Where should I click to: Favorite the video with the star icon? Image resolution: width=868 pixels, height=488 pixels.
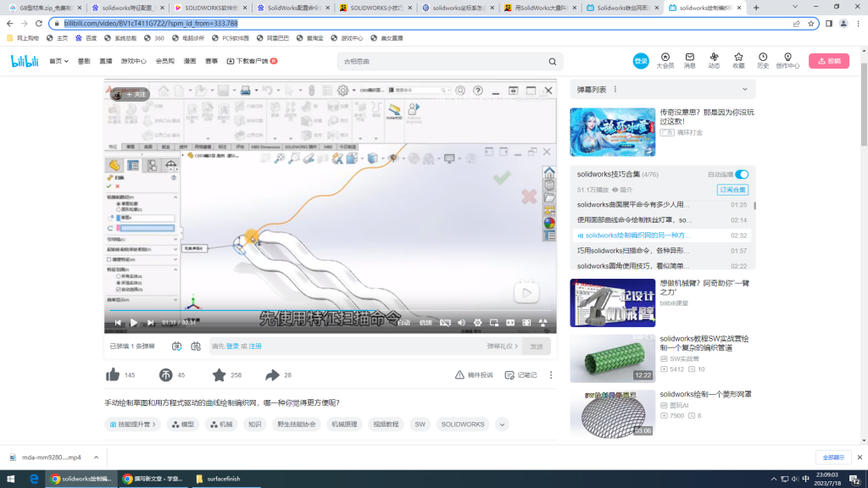point(219,374)
